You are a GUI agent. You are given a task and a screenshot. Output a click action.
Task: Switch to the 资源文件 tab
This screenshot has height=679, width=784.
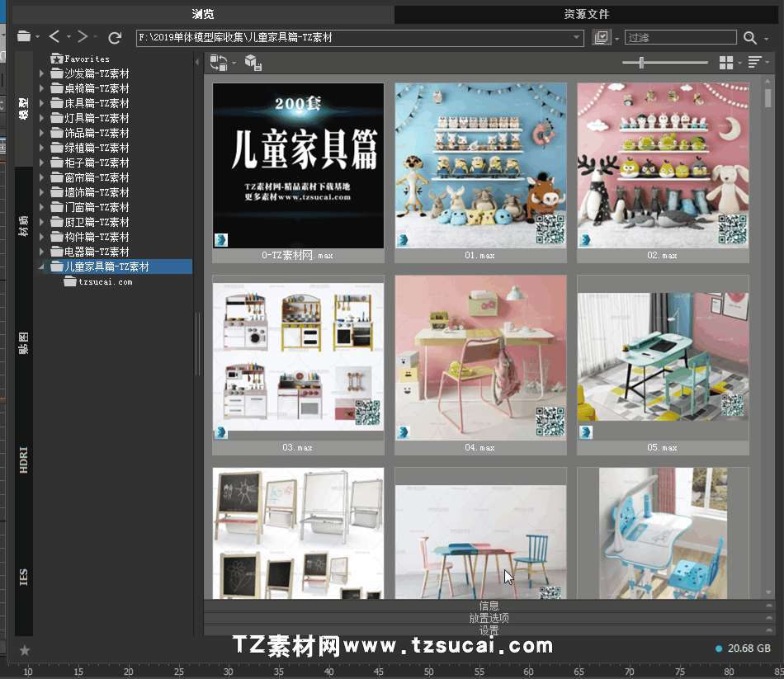tap(587, 14)
